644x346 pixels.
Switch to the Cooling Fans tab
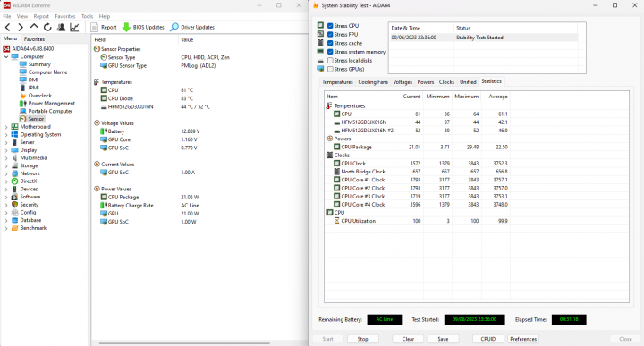[372, 82]
